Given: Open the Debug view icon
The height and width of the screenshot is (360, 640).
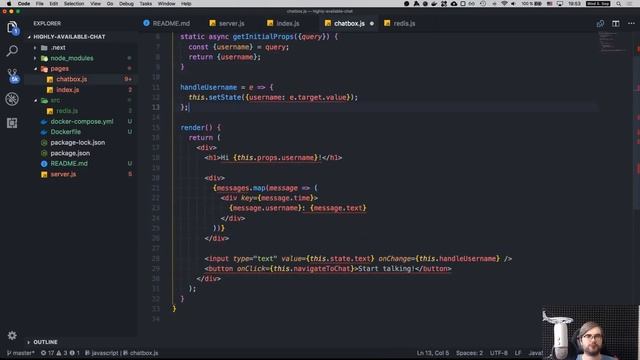Looking at the screenshot, I should pyautogui.click(x=12, y=99).
